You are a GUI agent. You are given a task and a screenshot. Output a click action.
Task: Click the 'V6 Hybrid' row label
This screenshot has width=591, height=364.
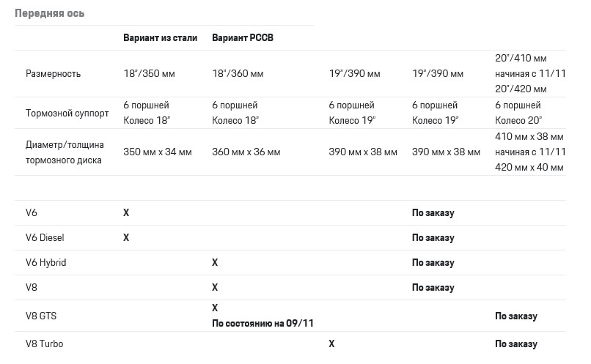point(45,263)
